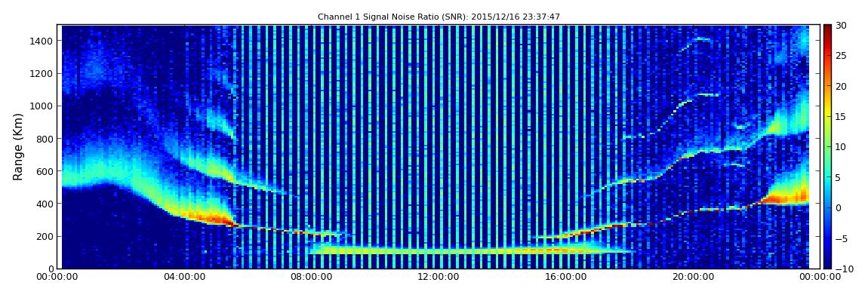868x307 pixels.
Task: Click the 600 range tick label
Action: (x=45, y=171)
